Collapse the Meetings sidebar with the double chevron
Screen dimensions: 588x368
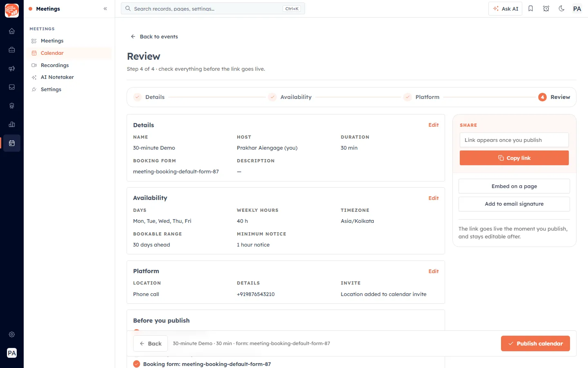(105, 9)
